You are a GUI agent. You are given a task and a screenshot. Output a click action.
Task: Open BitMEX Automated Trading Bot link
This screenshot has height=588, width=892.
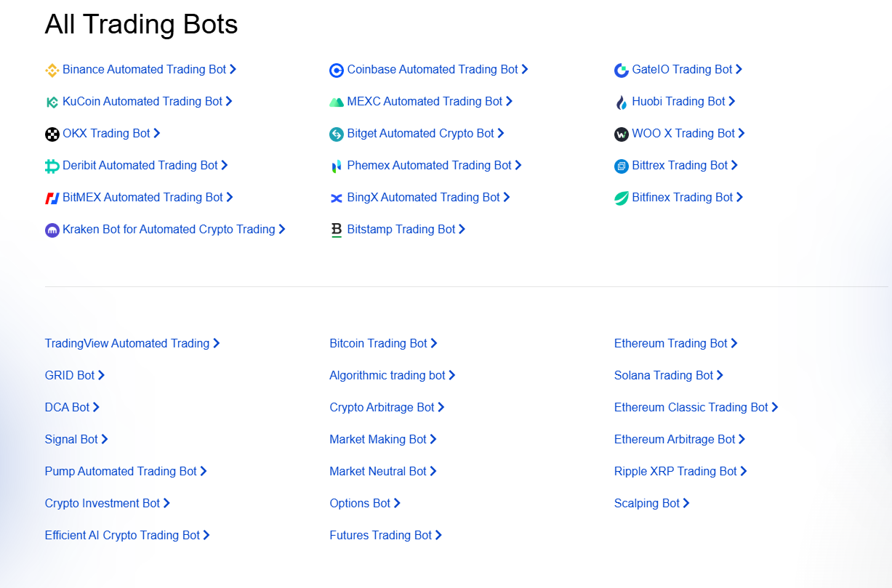(x=148, y=198)
